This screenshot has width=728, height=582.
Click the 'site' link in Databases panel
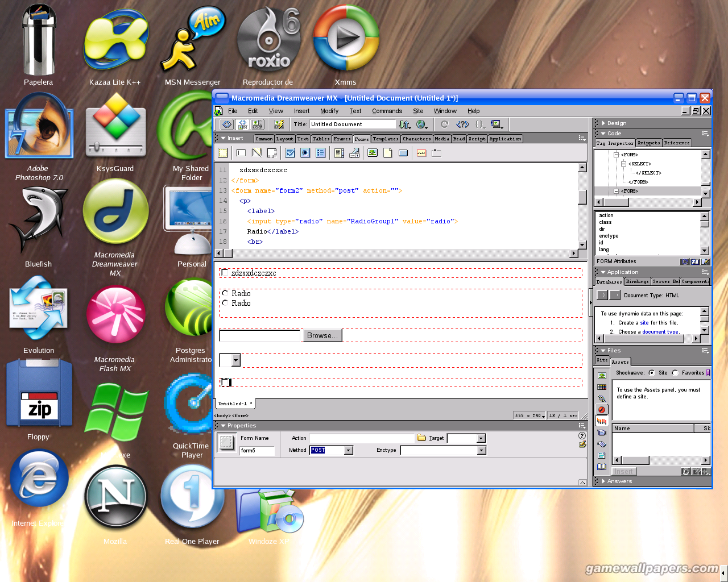pyautogui.click(x=644, y=323)
